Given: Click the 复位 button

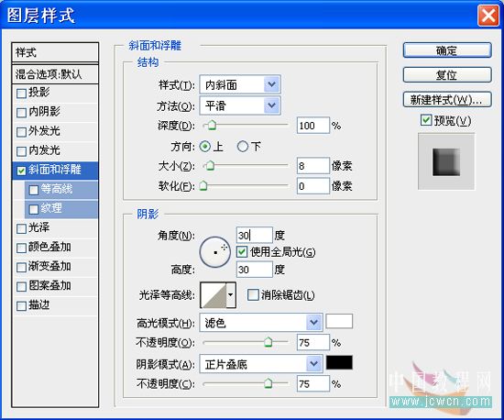Looking at the screenshot, I should pyautogui.click(x=447, y=75).
